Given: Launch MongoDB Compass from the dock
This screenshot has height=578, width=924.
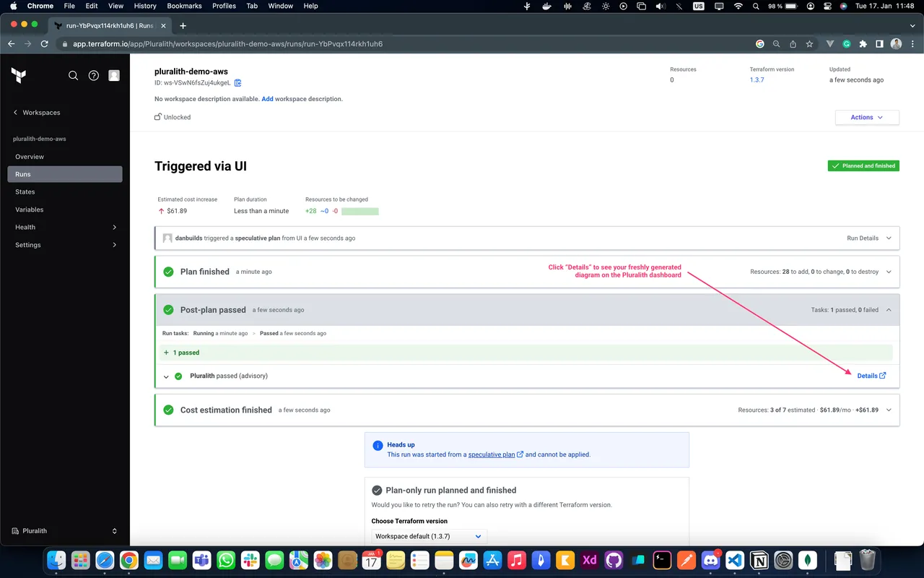Looking at the screenshot, I should [x=807, y=560].
